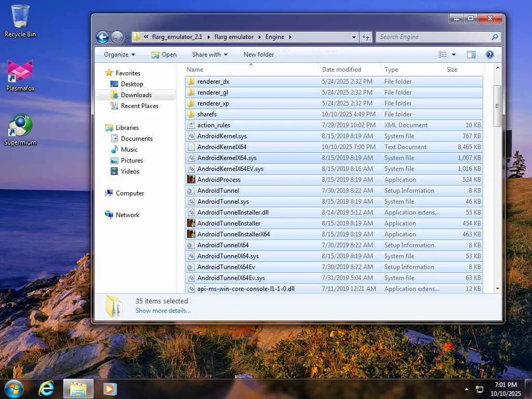Click the Forward navigation arrow
This screenshot has height=399, width=532.
(117, 37)
